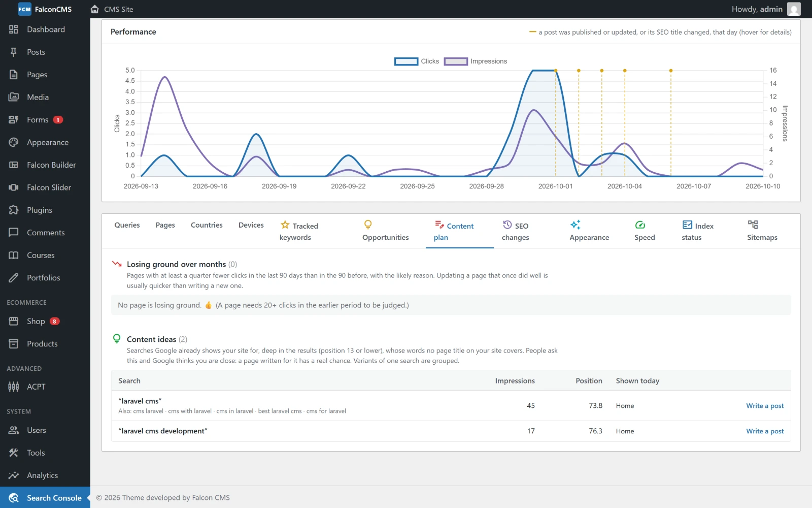Click the Users people icon

(x=14, y=430)
